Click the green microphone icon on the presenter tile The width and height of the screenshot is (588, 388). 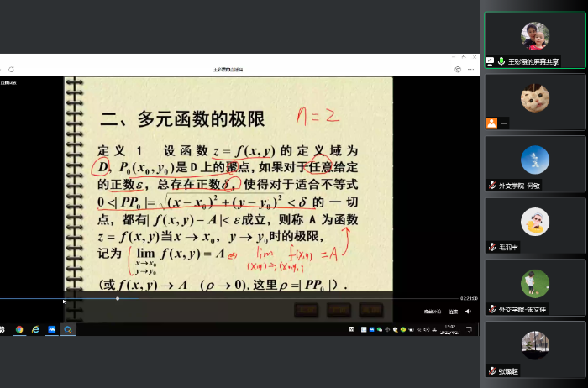click(x=501, y=61)
